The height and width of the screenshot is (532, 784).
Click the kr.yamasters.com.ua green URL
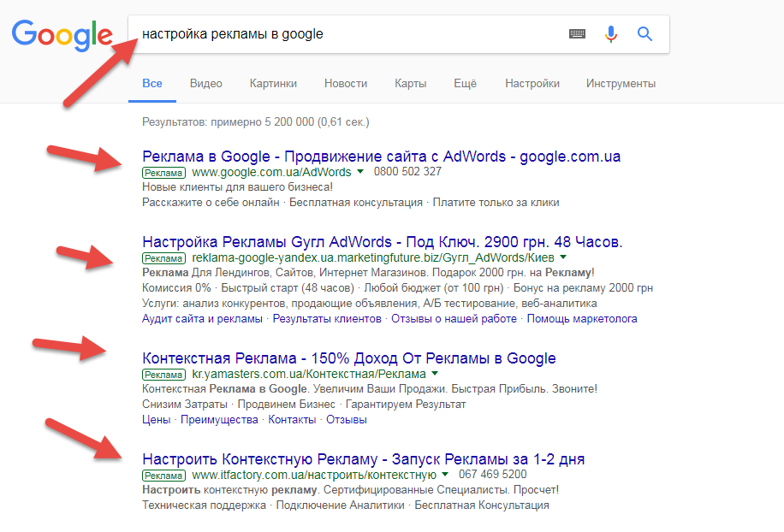(309, 374)
